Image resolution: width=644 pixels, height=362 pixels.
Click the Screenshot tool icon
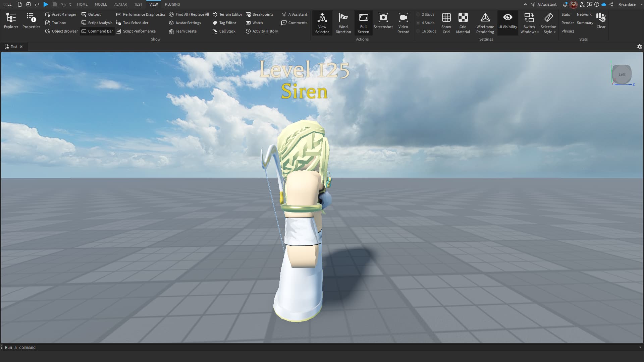click(x=383, y=21)
